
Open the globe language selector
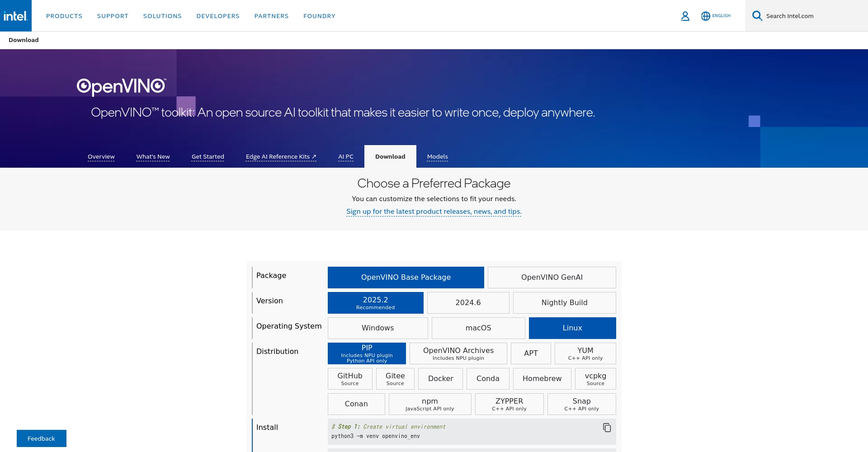click(x=705, y=16)
